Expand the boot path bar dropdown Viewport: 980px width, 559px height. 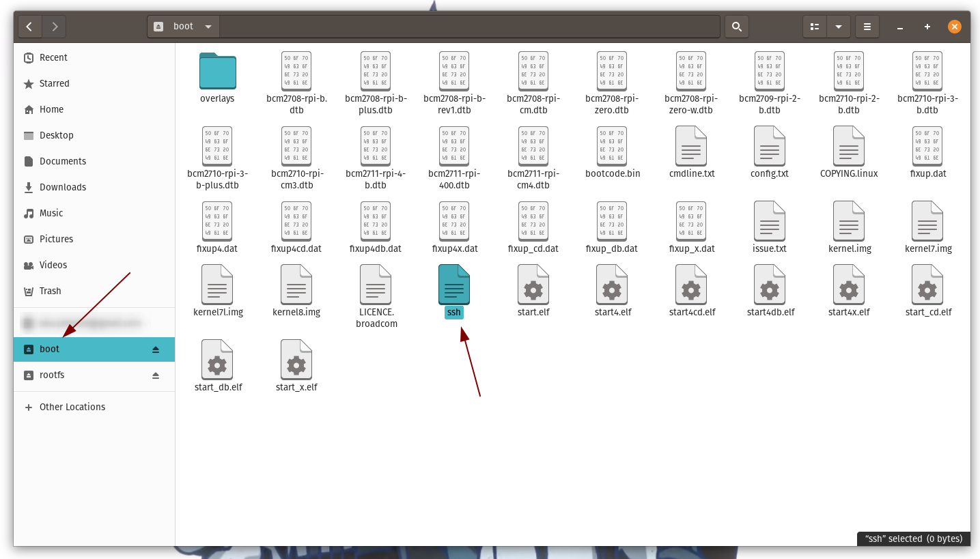208,27
